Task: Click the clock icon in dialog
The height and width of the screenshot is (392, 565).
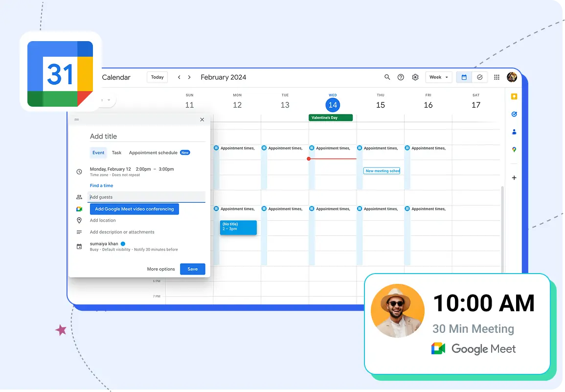Action: [79, 172]
